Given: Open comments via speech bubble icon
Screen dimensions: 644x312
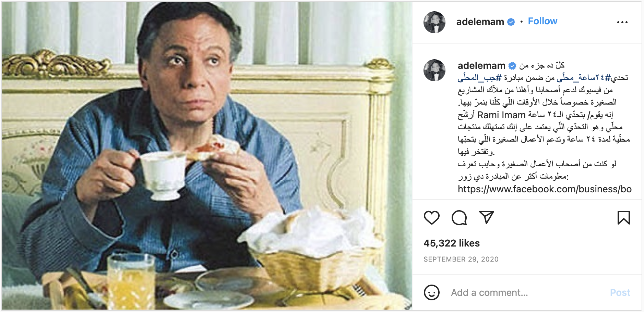Looking at the screenshot, I should pos(459,218).
